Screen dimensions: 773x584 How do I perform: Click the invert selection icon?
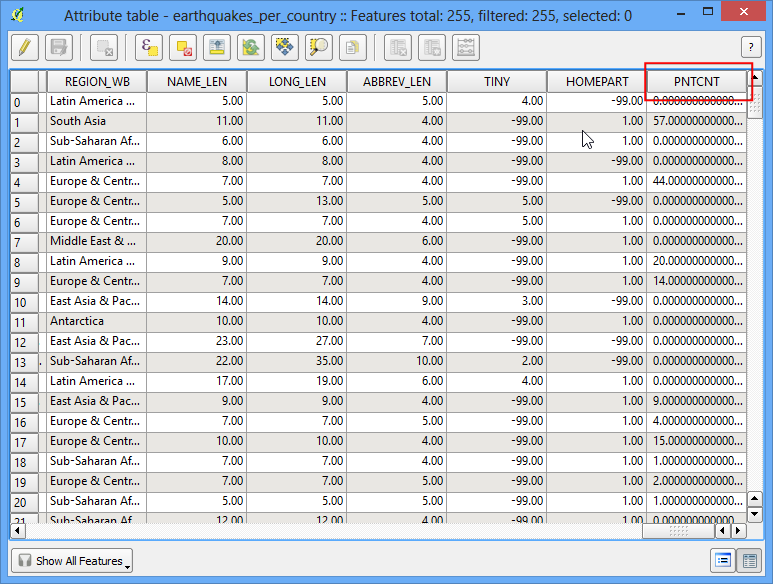[x=251, y=48]
